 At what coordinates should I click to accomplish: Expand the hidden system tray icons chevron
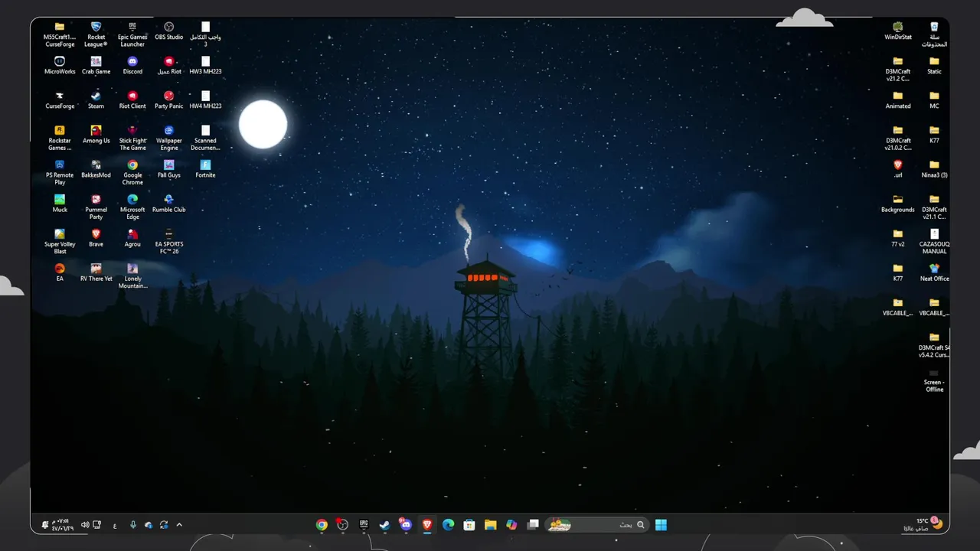click(179, 525)
